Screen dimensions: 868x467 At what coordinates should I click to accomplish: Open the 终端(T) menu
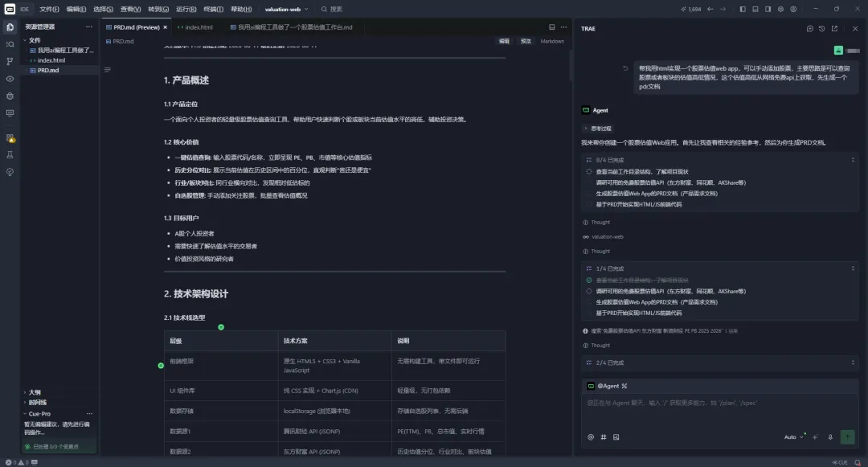pyautogui.click(x=213, y=10)
